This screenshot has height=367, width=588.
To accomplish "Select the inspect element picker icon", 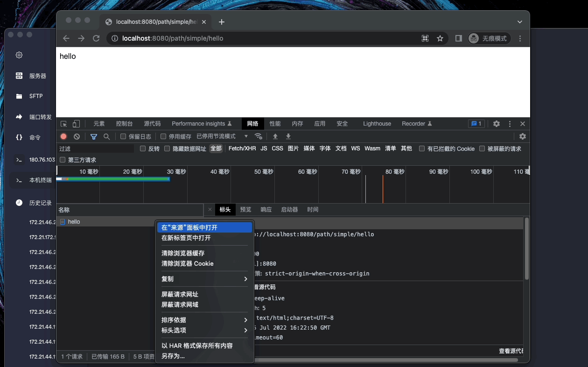I will (64, 124).
